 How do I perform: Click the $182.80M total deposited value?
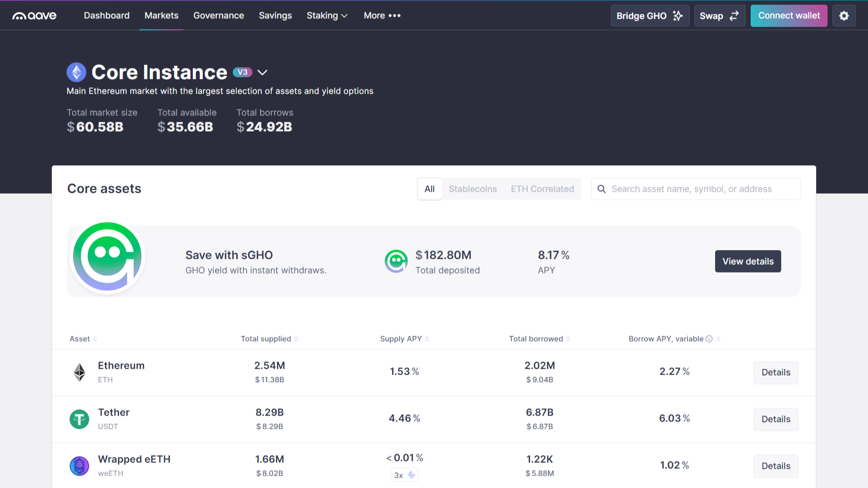pyautogui.click(x=443, y=255)
